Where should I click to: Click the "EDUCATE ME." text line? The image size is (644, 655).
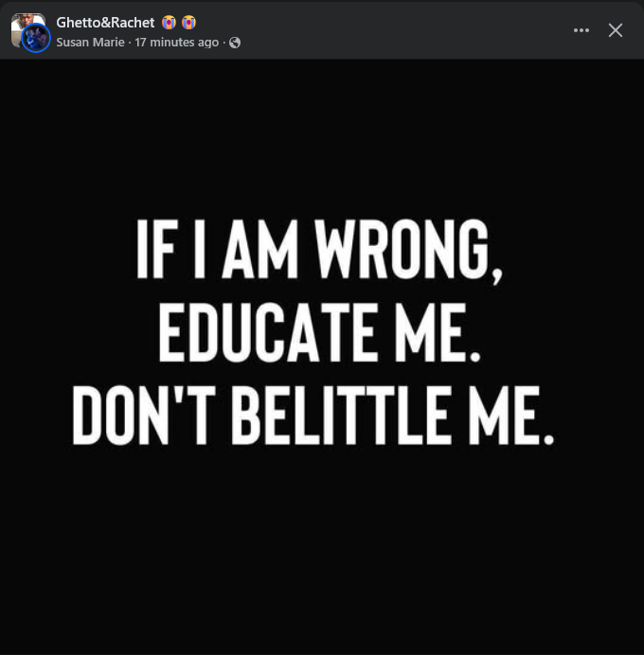point(320,332)
